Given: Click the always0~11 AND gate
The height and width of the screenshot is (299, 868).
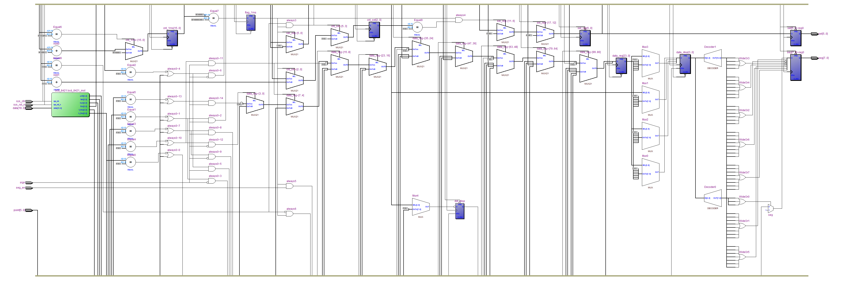Looking at the screenshot, I should tap(212, 63).
